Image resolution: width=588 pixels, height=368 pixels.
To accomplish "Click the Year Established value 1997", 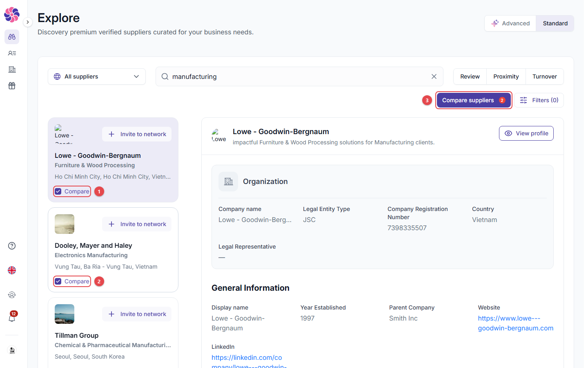I will 307,318.
